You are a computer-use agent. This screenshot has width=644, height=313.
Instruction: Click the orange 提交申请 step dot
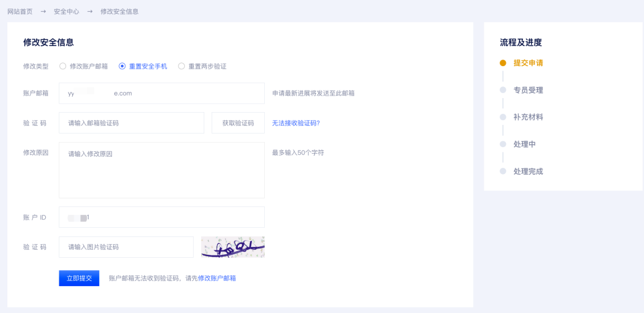503,63
